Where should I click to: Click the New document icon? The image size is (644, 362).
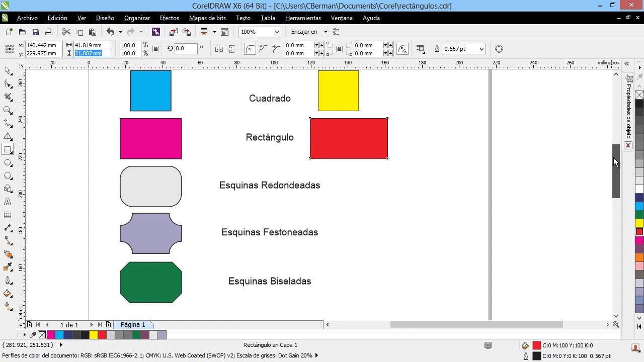9,32
